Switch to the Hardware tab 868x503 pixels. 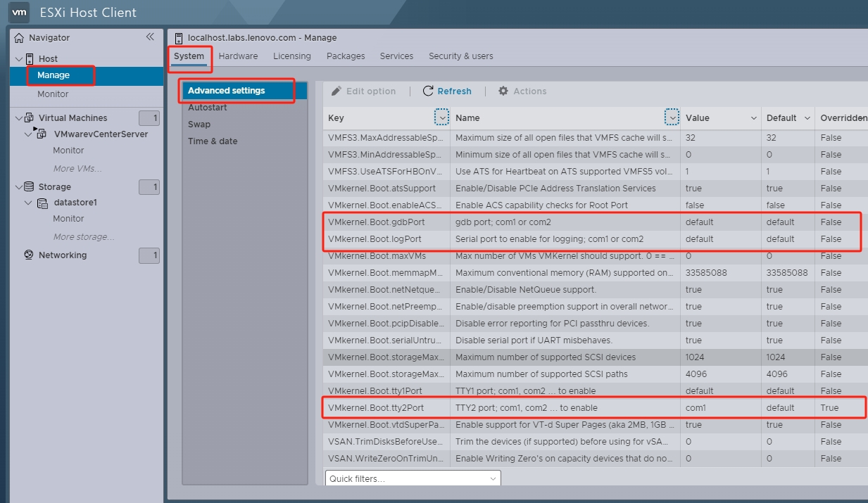click(238, 56)
